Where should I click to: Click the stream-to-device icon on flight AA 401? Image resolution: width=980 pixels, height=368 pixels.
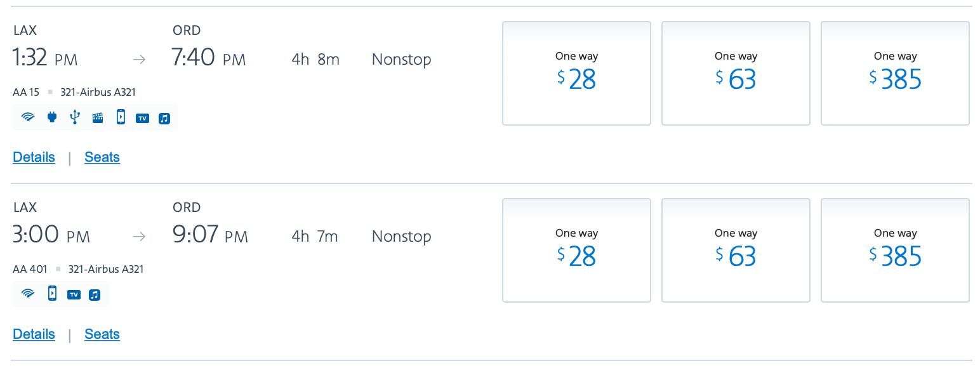(51, 294)
